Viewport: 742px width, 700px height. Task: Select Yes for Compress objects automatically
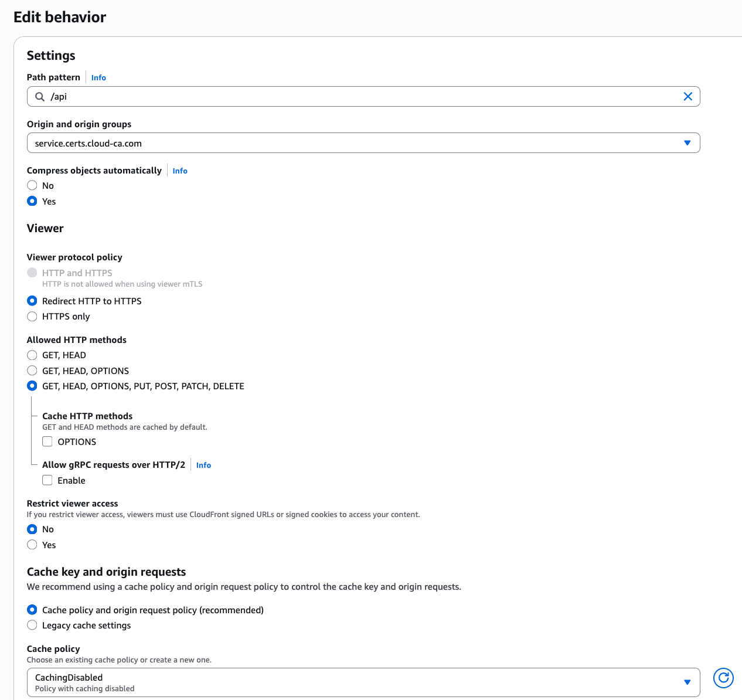32,201
